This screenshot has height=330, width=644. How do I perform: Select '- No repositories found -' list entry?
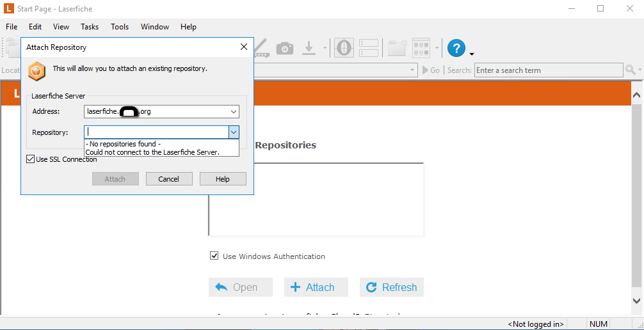coord(161,144)
